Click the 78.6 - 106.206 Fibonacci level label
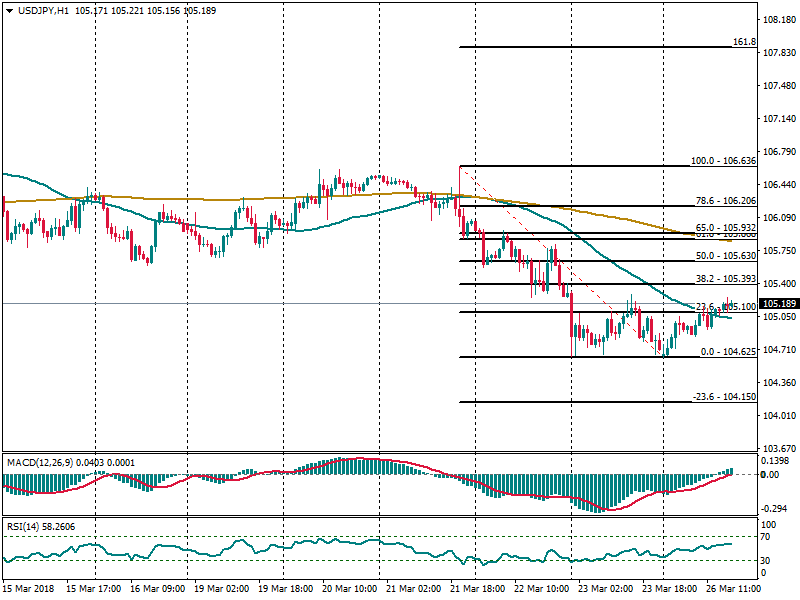The height and width of the screenshot is (600, 800). (x=723, y=200)
